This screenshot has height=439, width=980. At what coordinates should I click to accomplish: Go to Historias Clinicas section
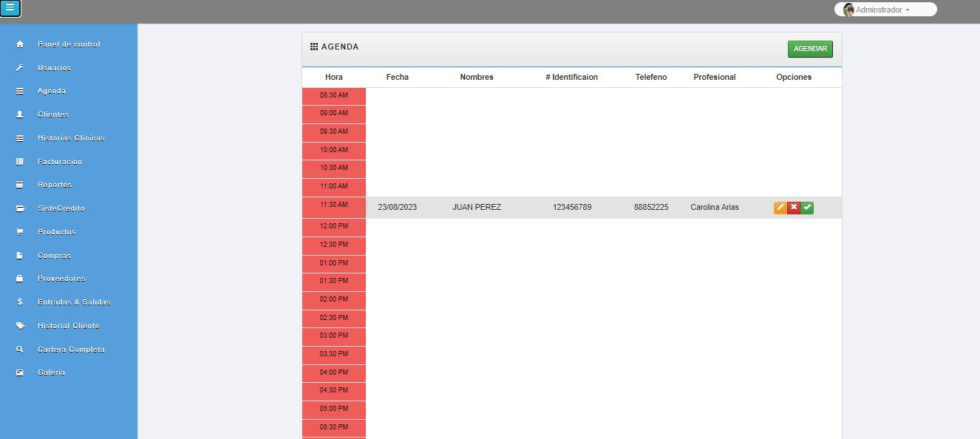(71, 138)
